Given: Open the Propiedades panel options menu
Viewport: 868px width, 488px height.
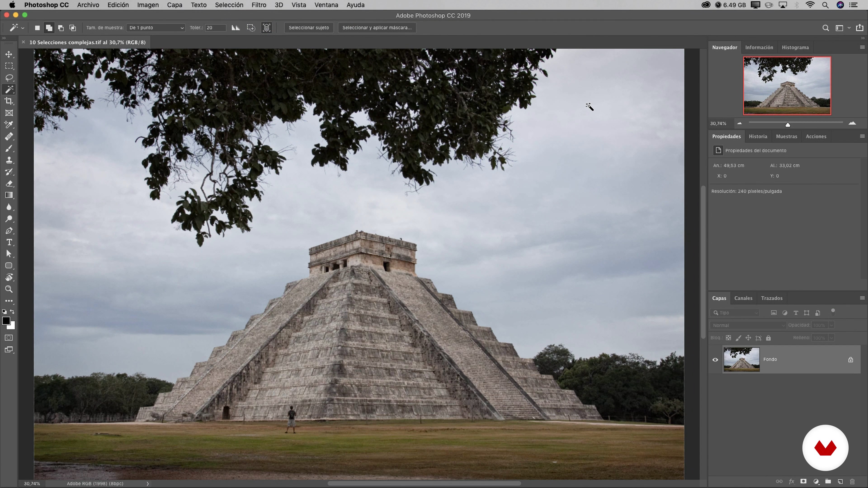Looking at the screenshot, I should (x=862, y=136).
